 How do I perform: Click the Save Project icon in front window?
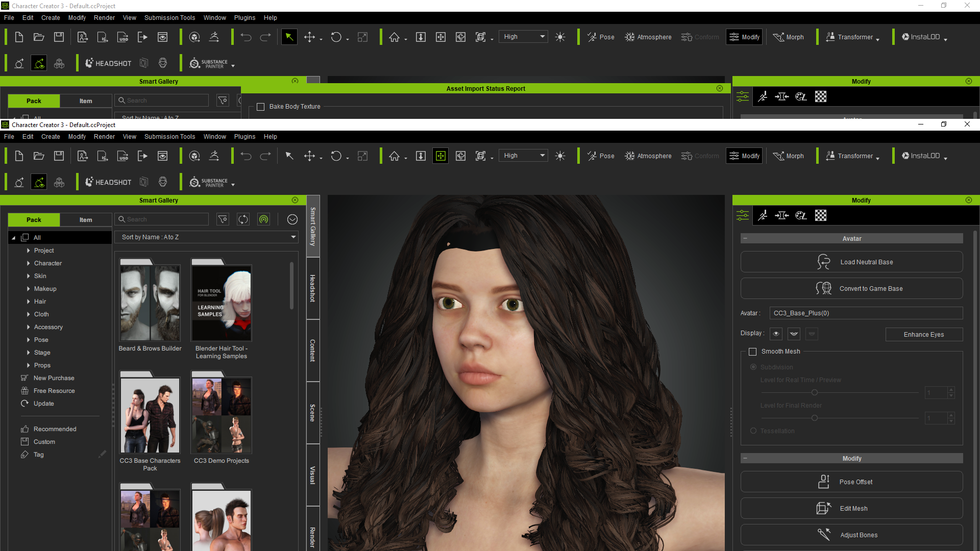click(59, 156)
